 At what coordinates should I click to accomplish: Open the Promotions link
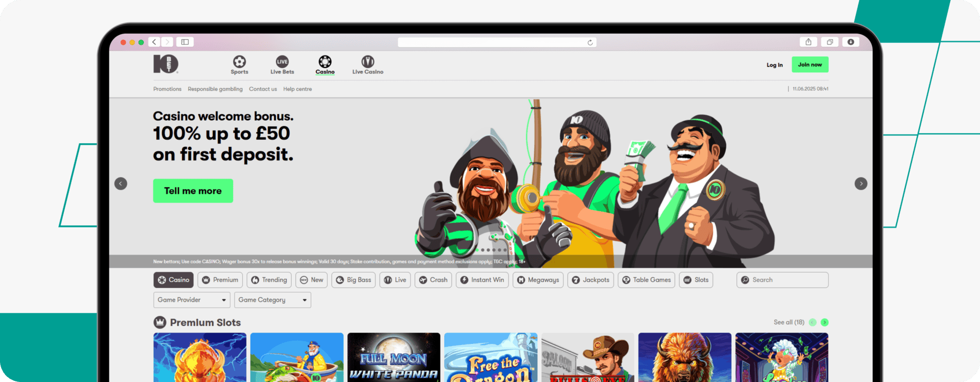click(x=167, y=89)
